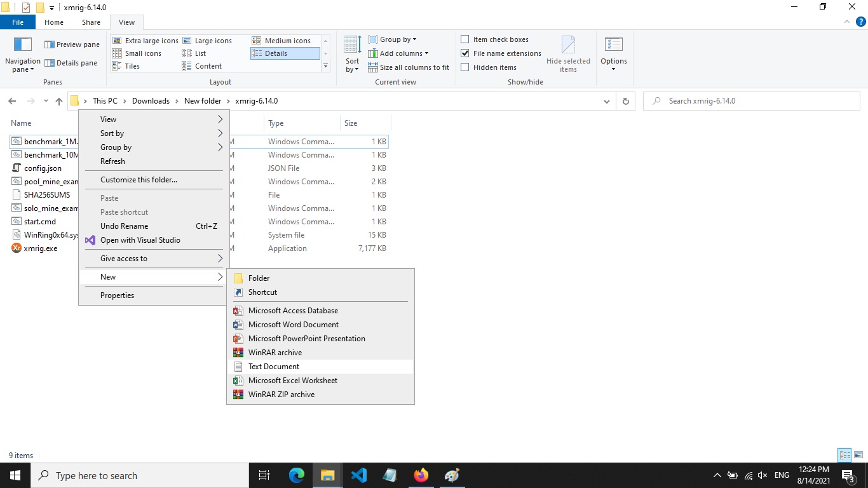The image size is (868, 488).
Task: Click New folder in the address path
Action: coord(203,101)
